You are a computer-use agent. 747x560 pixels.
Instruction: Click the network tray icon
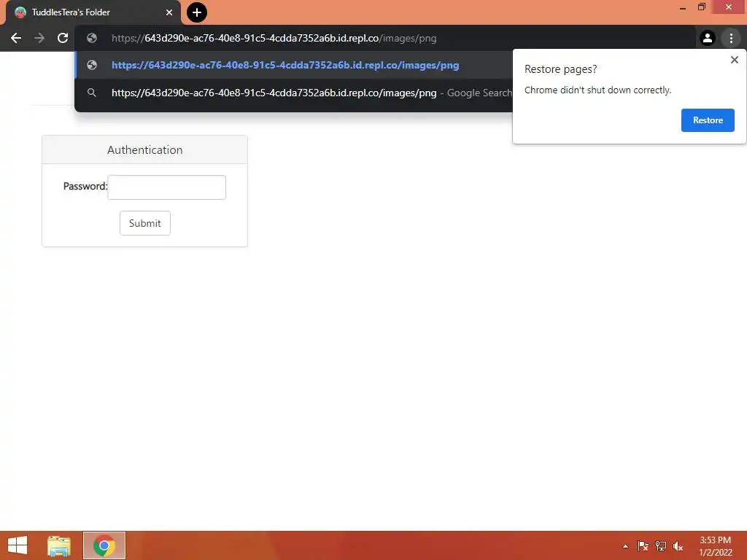pos(660,546)
